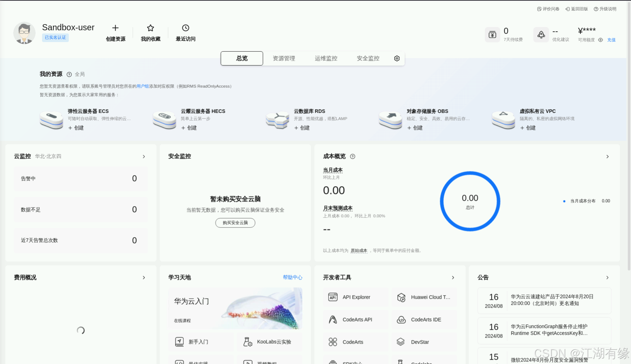Open DevStar layers icon
Image resolution: width=631 pixels, height=364 pixels.
(x=401, y=342)
